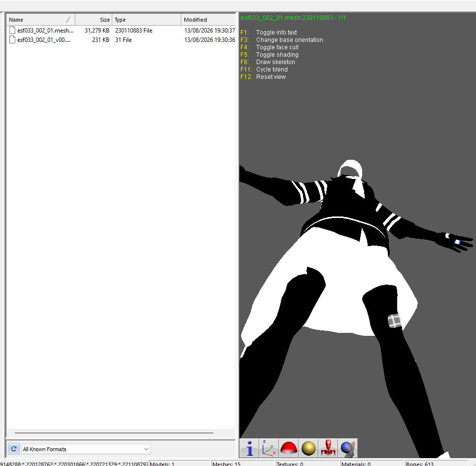The image size is (476, 466).
Task: Click the 13/08/2026 19:30:37 modified date
Action: [209, 31]
